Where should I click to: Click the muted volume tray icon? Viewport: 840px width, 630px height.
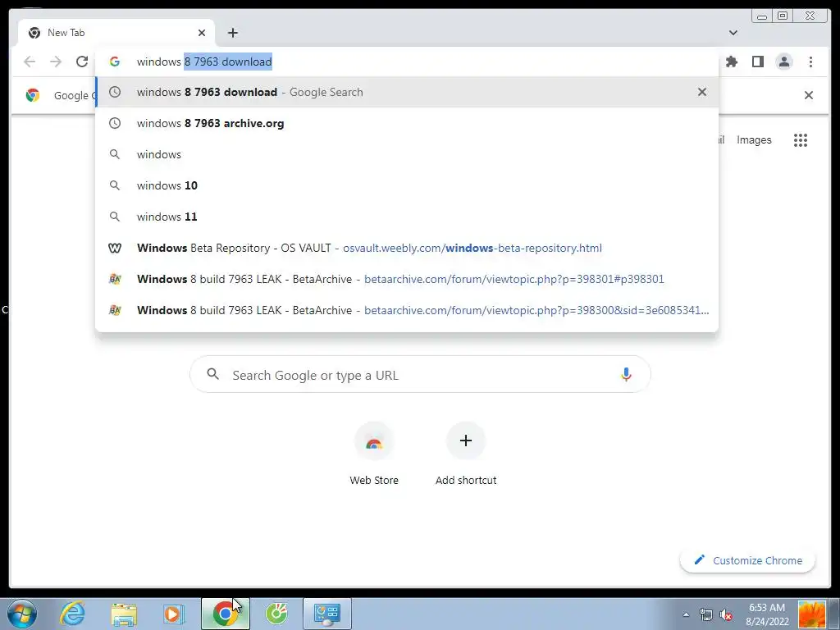coord(727,614)
